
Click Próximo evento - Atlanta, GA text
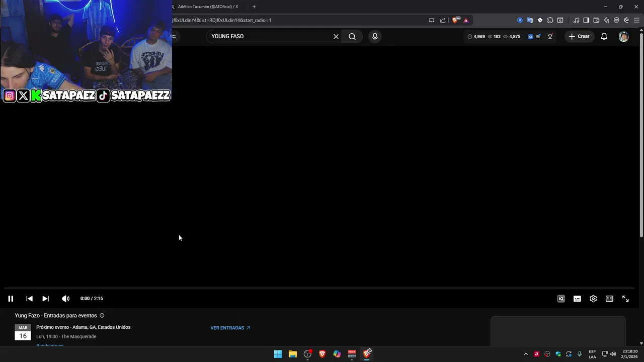[83, 327]
